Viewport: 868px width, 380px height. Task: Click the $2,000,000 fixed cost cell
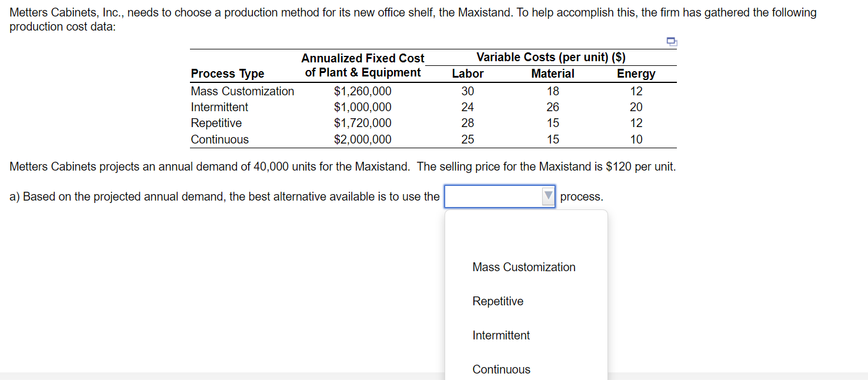(x=362, y=139)
